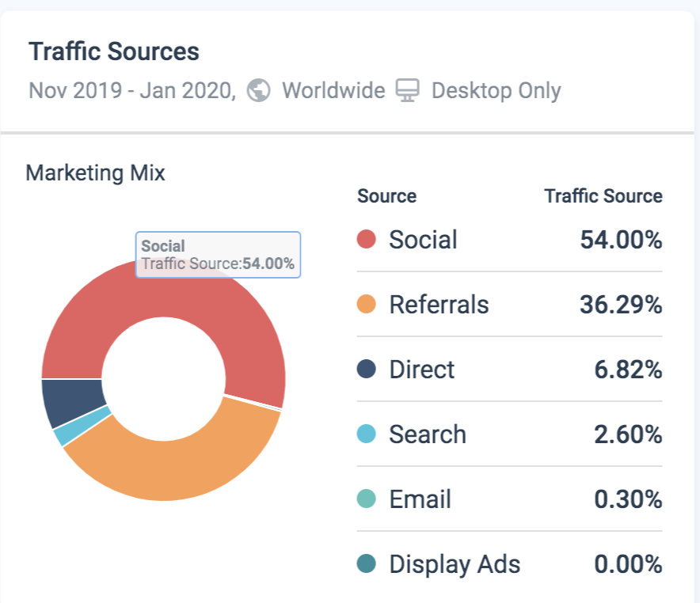
Task: Click the Display Ads legend label
Action: click(x=455, y=564)
